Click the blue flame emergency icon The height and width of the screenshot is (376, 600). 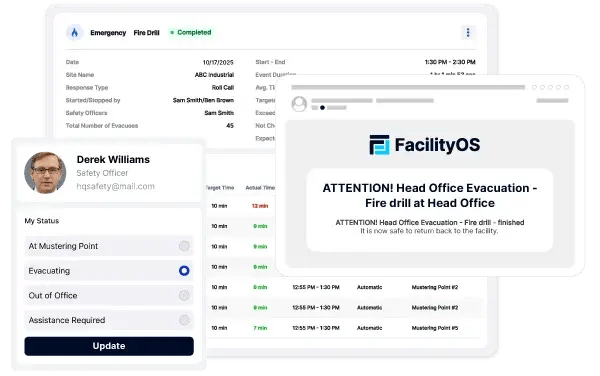point(75,33)
